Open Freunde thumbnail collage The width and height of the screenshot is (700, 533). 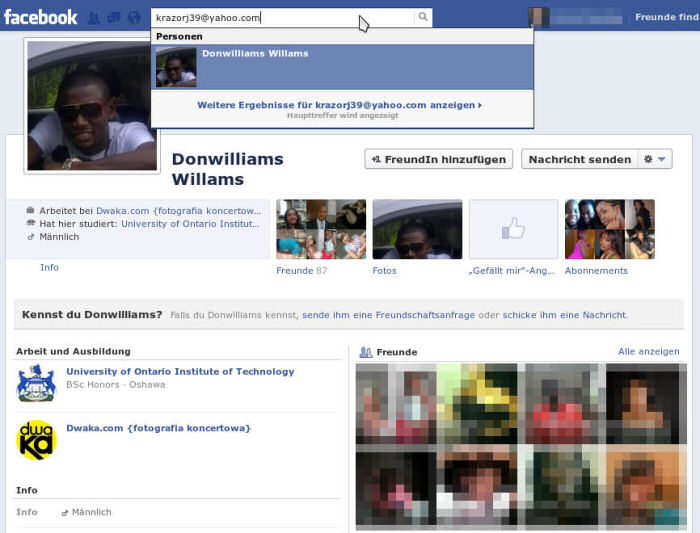tap(321, 229)
